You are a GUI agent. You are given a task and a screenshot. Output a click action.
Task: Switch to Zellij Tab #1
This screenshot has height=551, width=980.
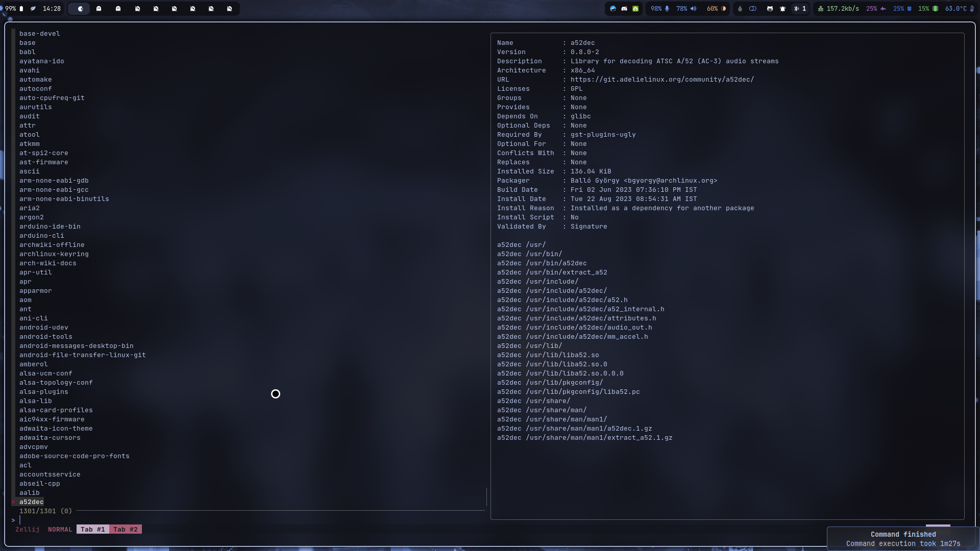point(92,530)
